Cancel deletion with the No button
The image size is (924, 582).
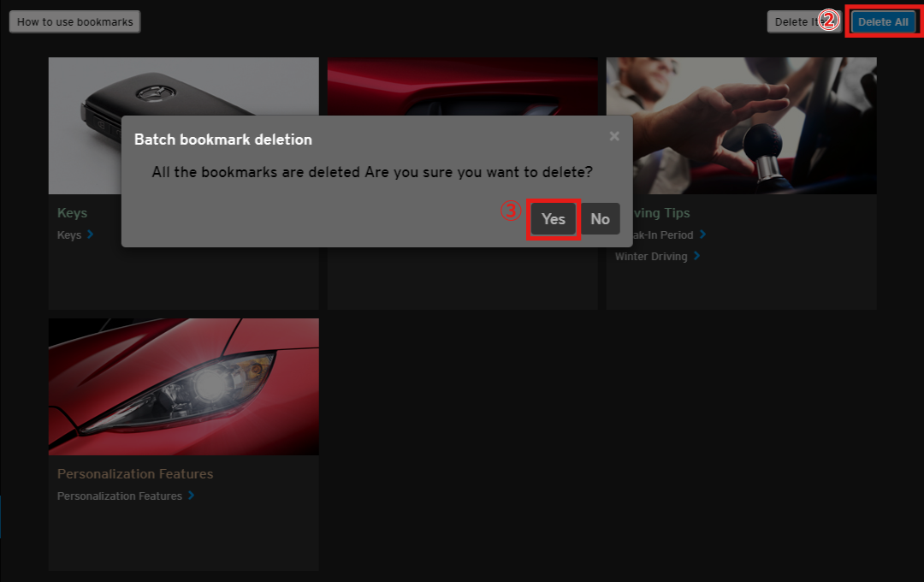[600, 219]
